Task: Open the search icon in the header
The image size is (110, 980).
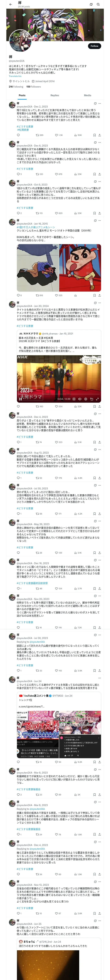Action: [98, 4]
